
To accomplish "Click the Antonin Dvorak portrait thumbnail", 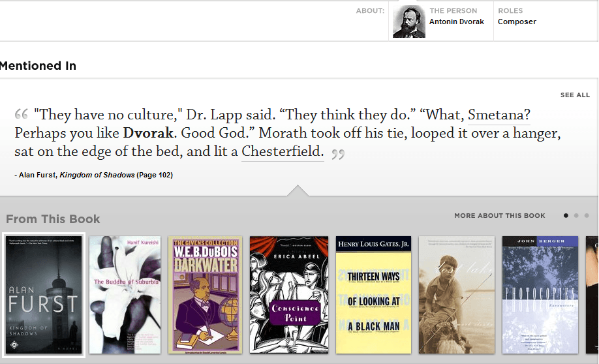I will 409,22.
